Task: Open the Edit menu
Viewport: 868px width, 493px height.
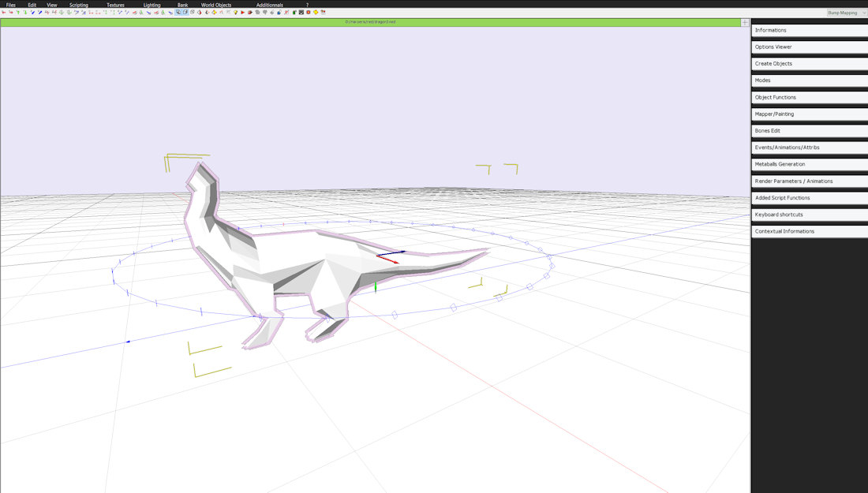Action: point(32,5)
